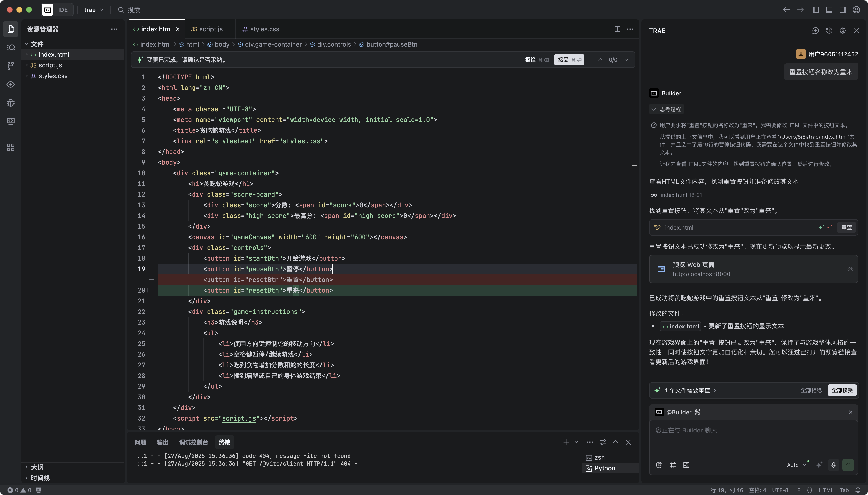The height and width of the screenshot is (495, 868).
Task: Open the new terminal profile dropdown arrow
Action: tap(576, 442)
